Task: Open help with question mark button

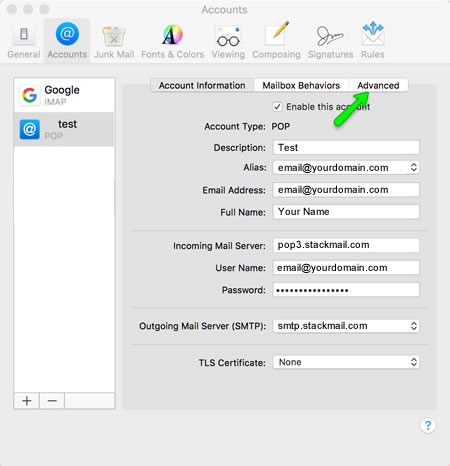Action: click(428, 425)
